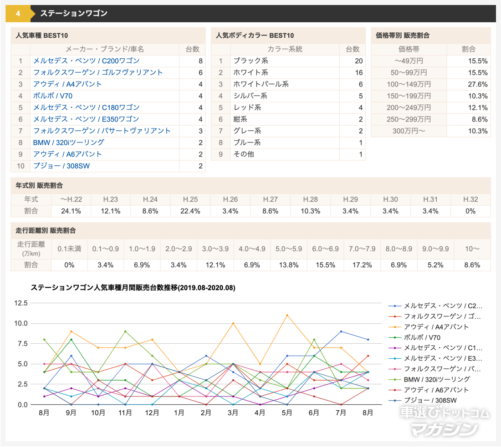The height and width of the screenshot is (448, 501).
Task: Click legend entry メルセデス・ベンツ / C1...
Action: click(x=436, y=348)
